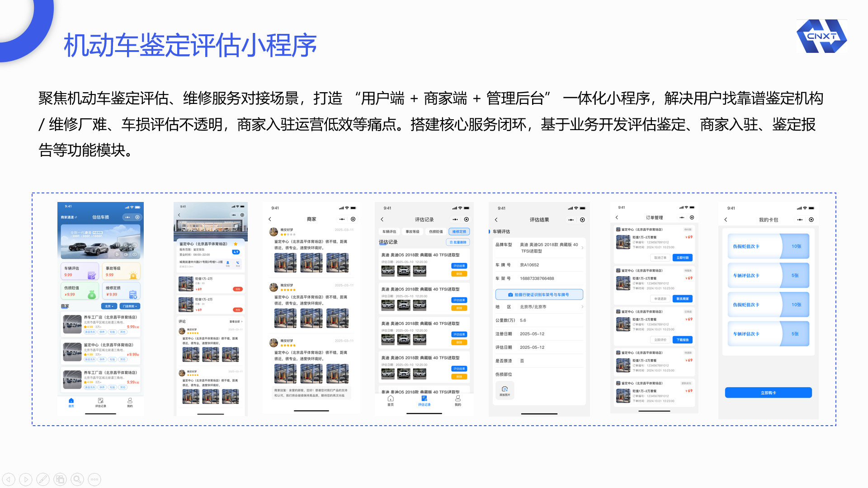Tap the navigation icon in the shop address row
The height and width of the screenshot is (488, 868).
pos(228,263)
